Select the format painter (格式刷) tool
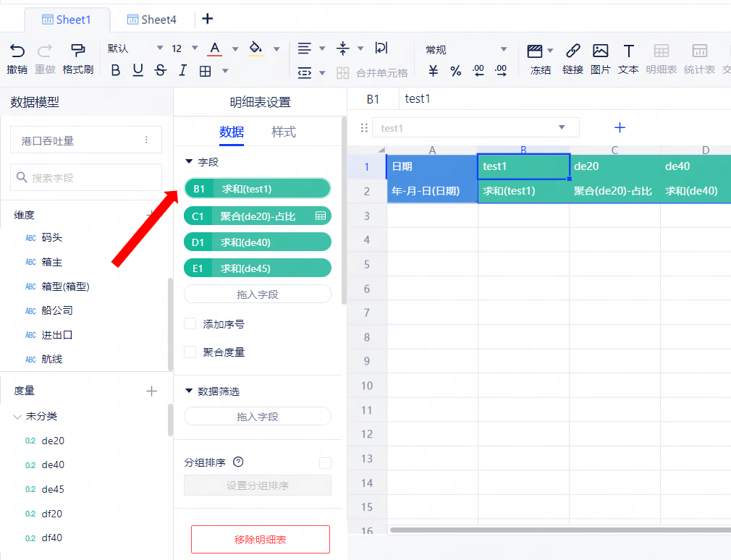Image resolution: width=731 pixels, height=560 pixels. click(77, 51)
